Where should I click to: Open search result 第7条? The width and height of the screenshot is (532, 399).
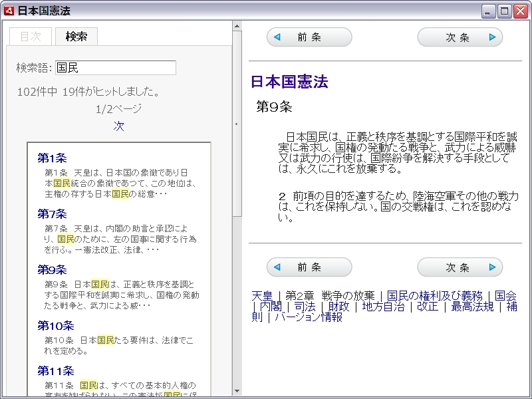pyautogui.click(x=52, y=214)
